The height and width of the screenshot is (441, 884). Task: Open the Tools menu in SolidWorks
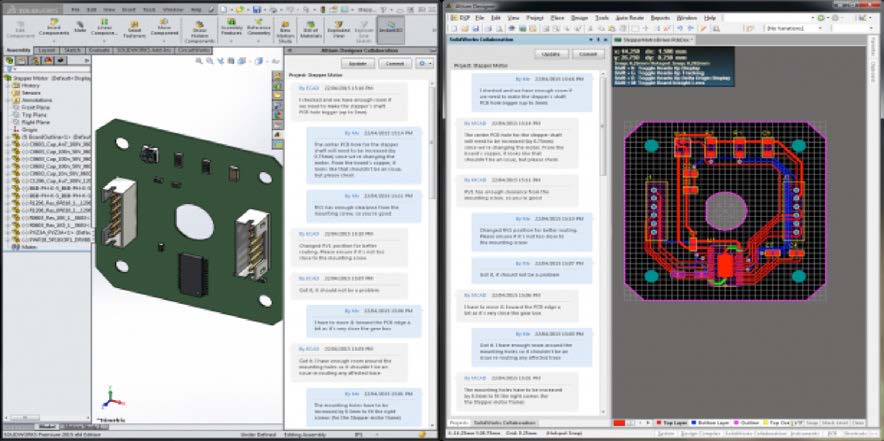pyautogui.click(x=149, y=10)
